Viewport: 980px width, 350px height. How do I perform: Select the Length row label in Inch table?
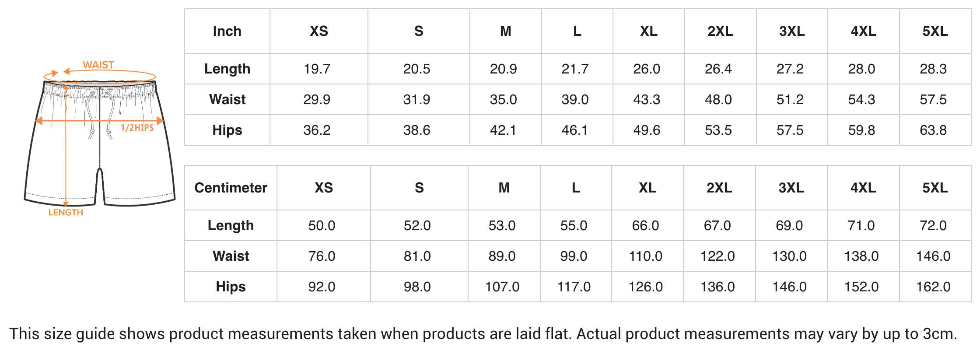(227, 69)
